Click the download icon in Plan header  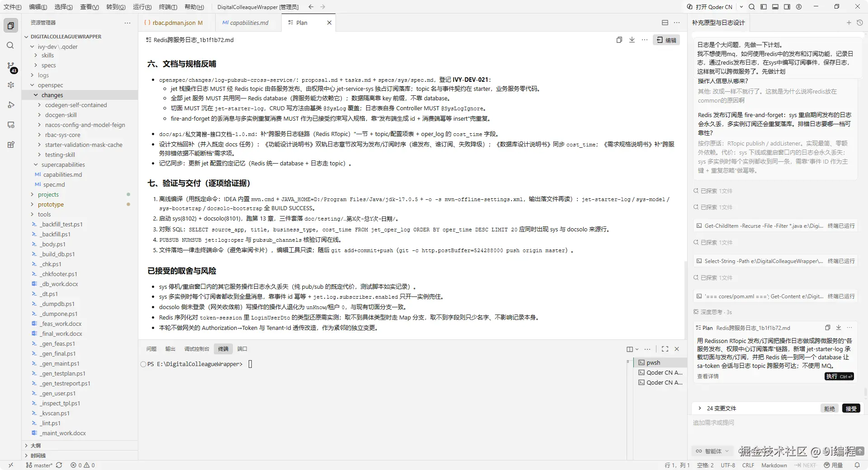[632, 40]
